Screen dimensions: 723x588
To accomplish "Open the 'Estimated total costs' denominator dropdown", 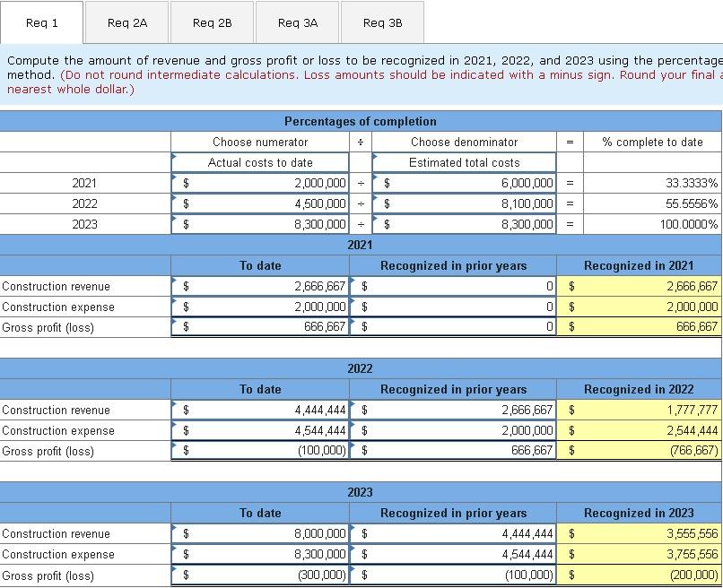I will click(x=465, y=162).
